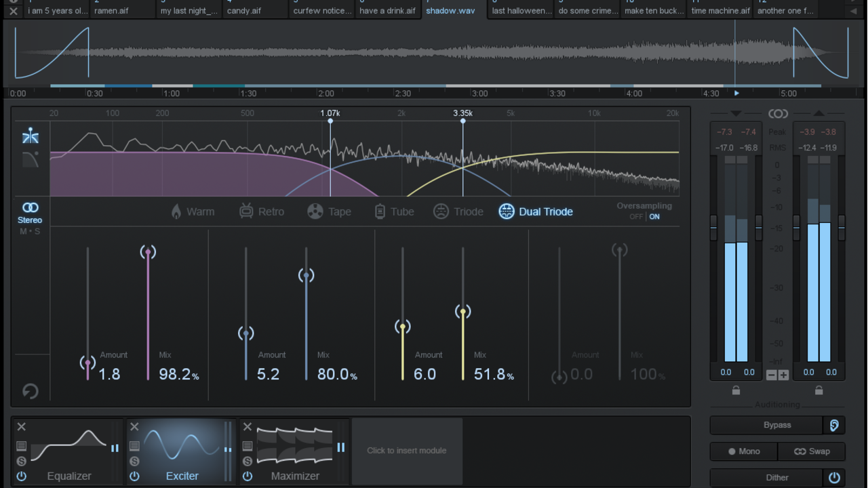Click the ear icon beside Bypass
The image size is (868, 488).
point(834,425)
